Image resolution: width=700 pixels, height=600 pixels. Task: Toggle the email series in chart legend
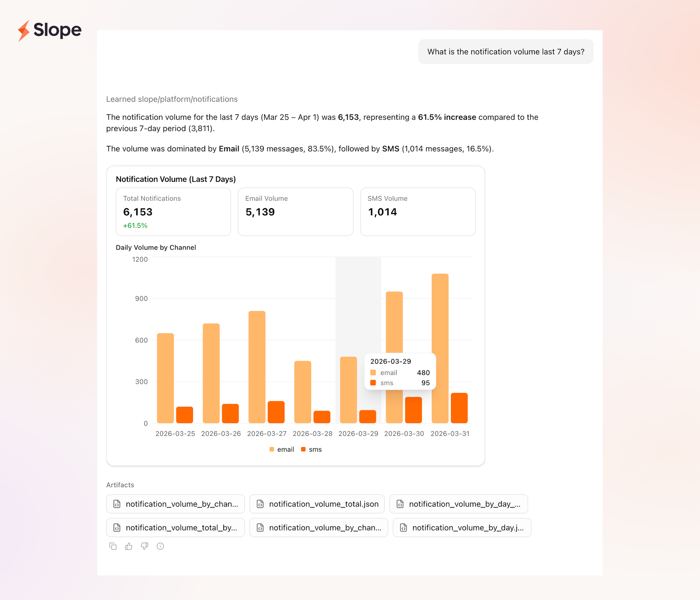point(282,449)
